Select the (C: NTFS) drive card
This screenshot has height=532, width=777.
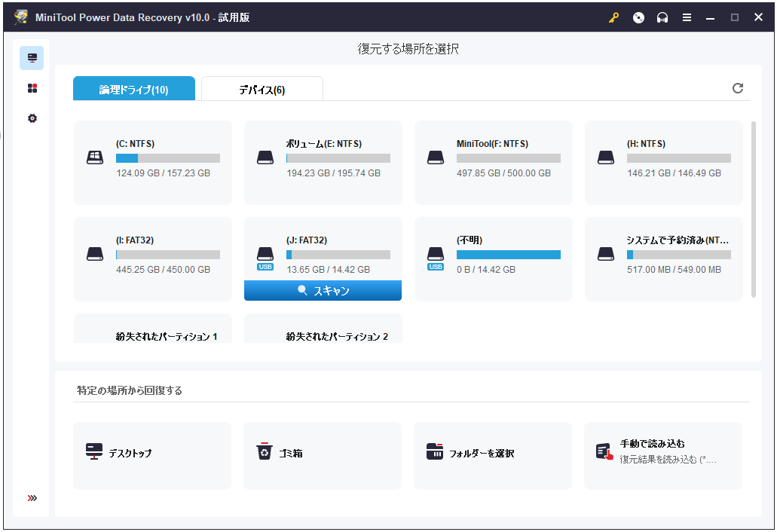[x=153, y=163]
